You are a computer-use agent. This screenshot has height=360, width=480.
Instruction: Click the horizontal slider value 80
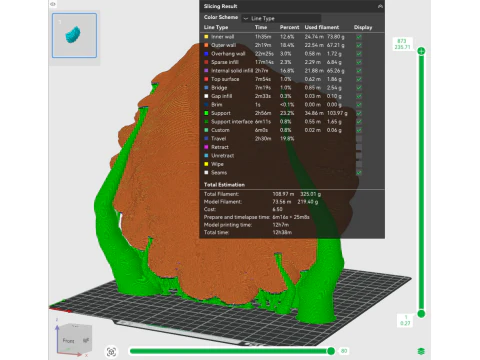pyautogui.click(x=344, y=351)
